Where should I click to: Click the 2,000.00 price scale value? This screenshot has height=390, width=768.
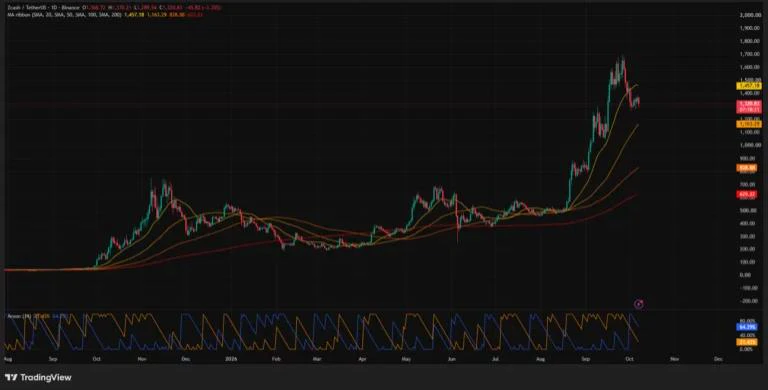click(x=750, y=16)
